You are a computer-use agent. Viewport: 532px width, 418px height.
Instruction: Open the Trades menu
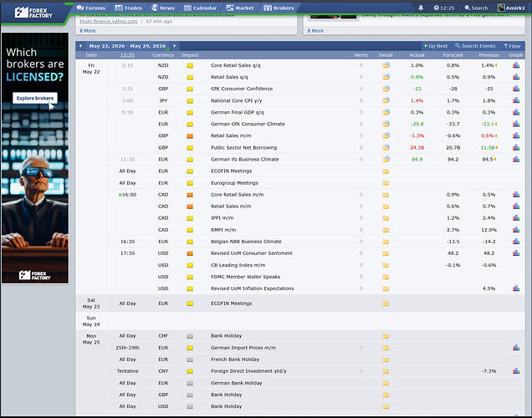point(129,8)
